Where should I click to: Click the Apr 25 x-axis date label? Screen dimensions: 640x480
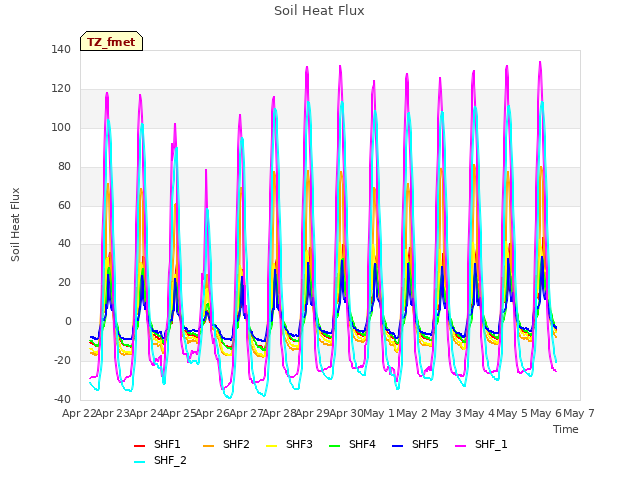click(x=179, y=413)
